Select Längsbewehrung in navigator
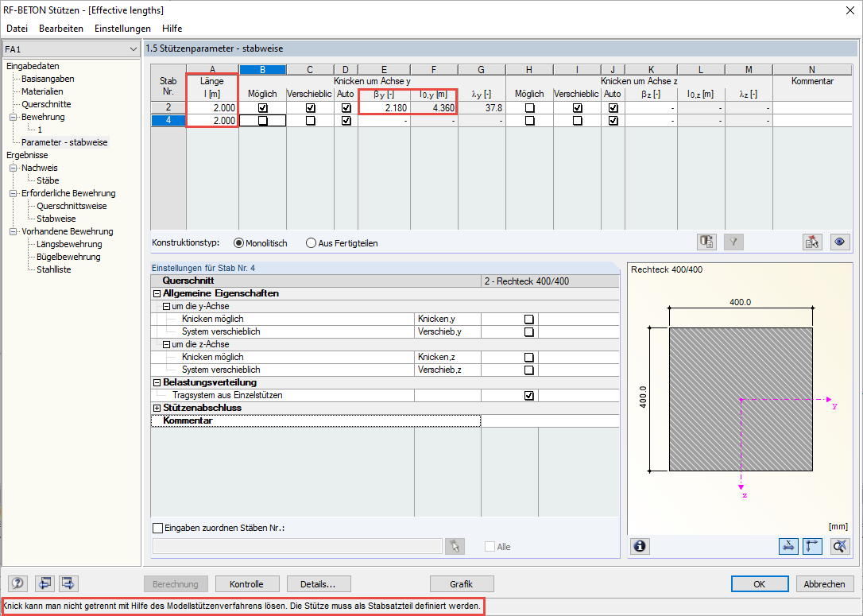Image resolution: width=863 pixels, height=616 pixels. 69,244
